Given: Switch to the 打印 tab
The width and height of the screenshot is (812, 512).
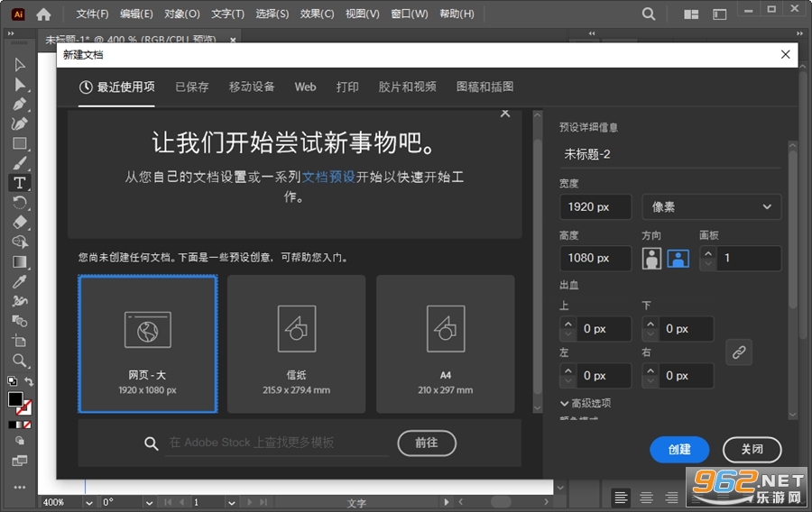Looking at the screenshot, I should [347, 87].
